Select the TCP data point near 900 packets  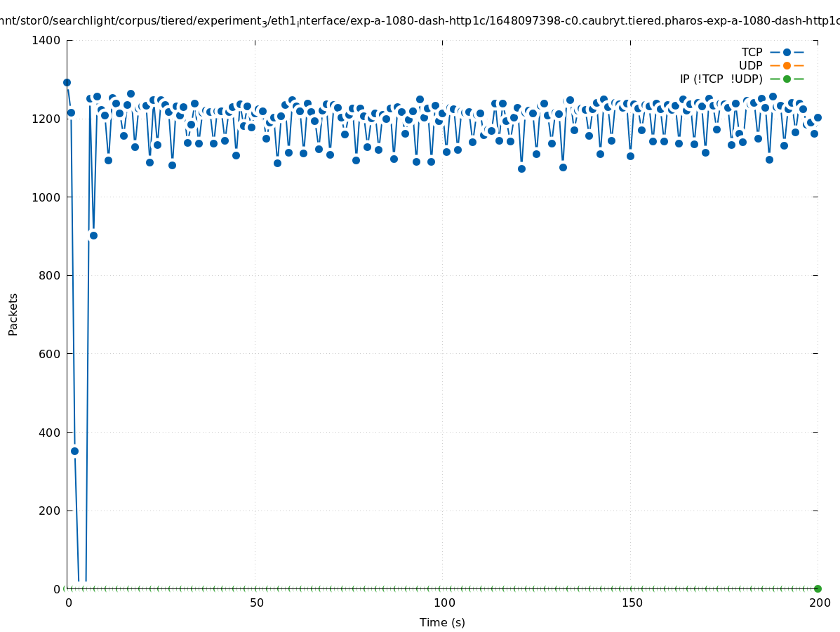click(x=93, y=235)
